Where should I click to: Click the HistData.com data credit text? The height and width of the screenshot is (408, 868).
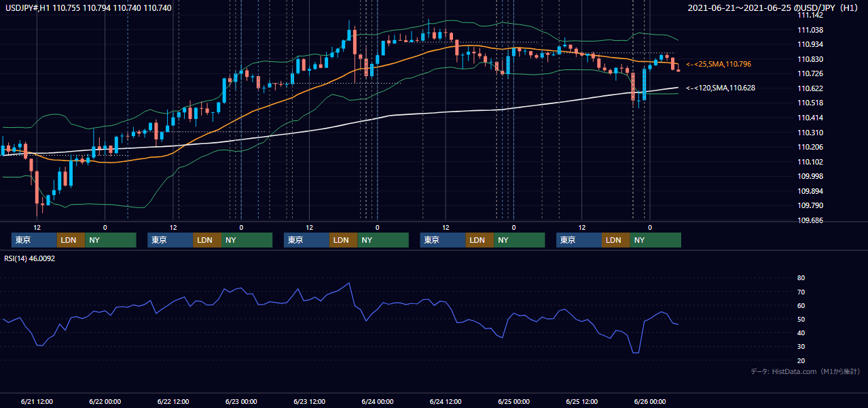coord(805,371)
